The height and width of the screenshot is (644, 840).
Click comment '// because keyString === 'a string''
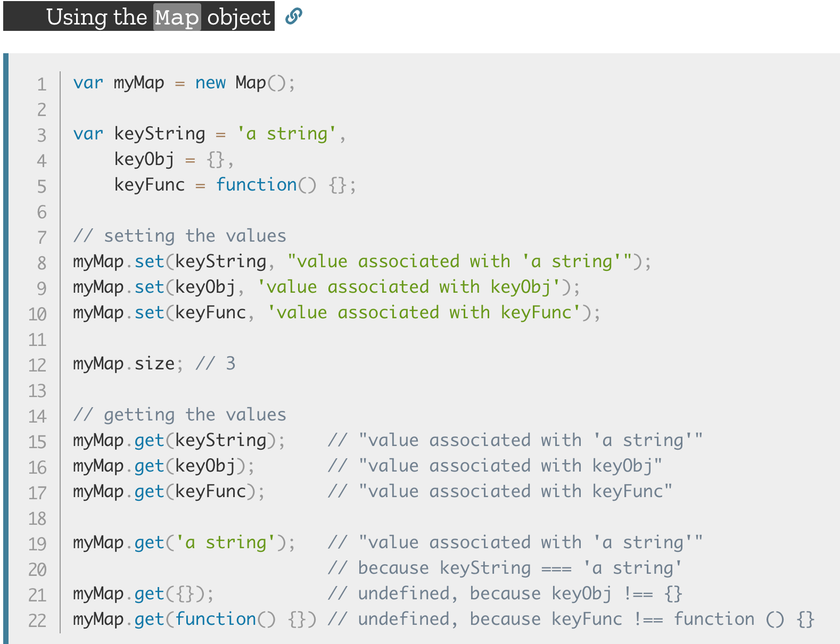[x=505, y=568]
